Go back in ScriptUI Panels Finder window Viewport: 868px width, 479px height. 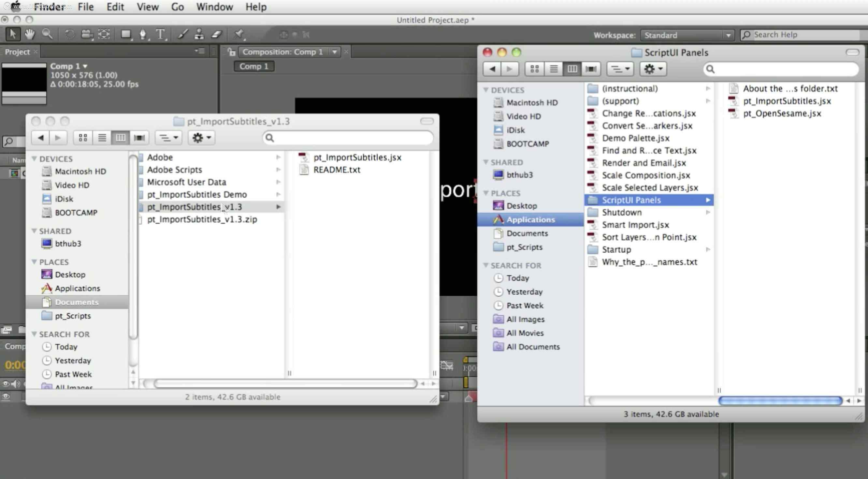click(492, 69)
